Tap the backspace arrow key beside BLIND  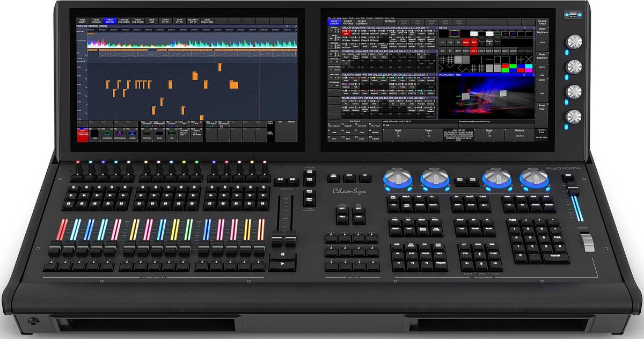coord(485,207)
